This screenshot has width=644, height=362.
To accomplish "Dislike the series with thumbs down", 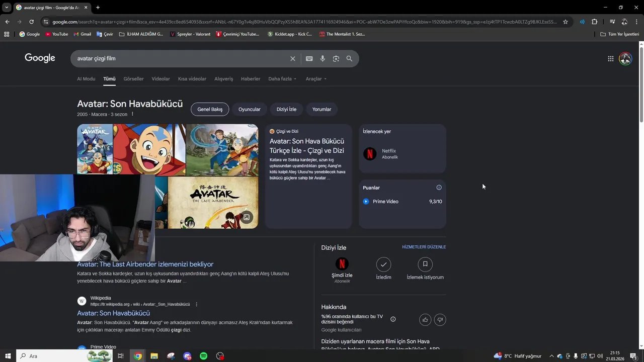I will [x=440, y=320].
